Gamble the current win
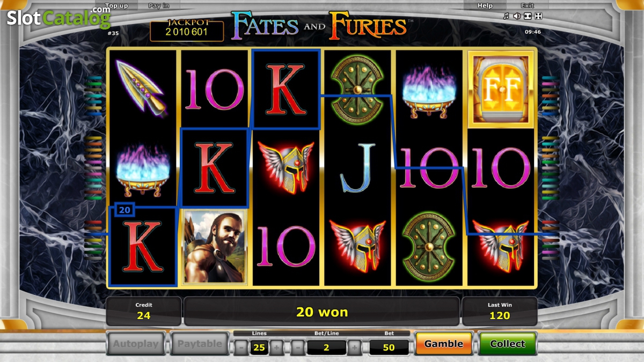The image size is (644, 362). pos(444,344)
